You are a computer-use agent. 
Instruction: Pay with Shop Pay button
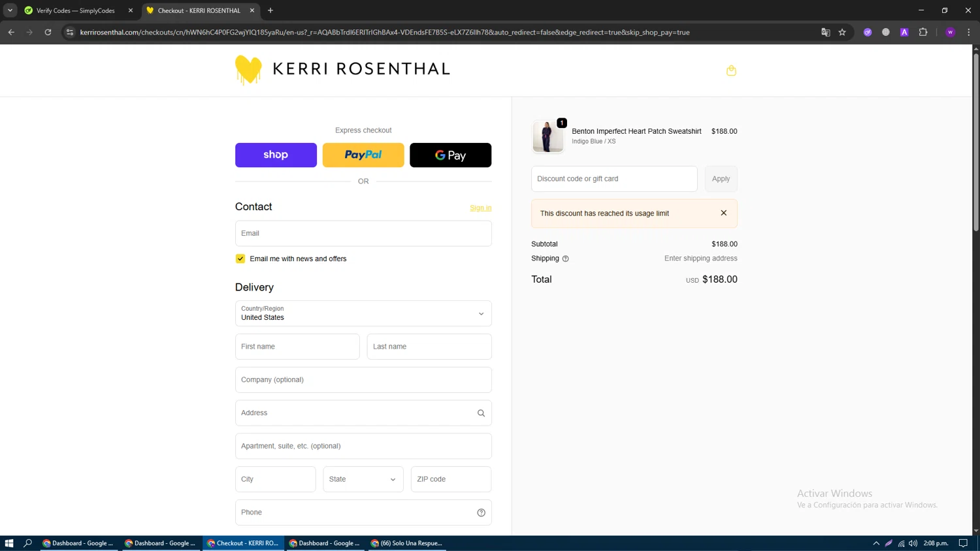(276, 155)
